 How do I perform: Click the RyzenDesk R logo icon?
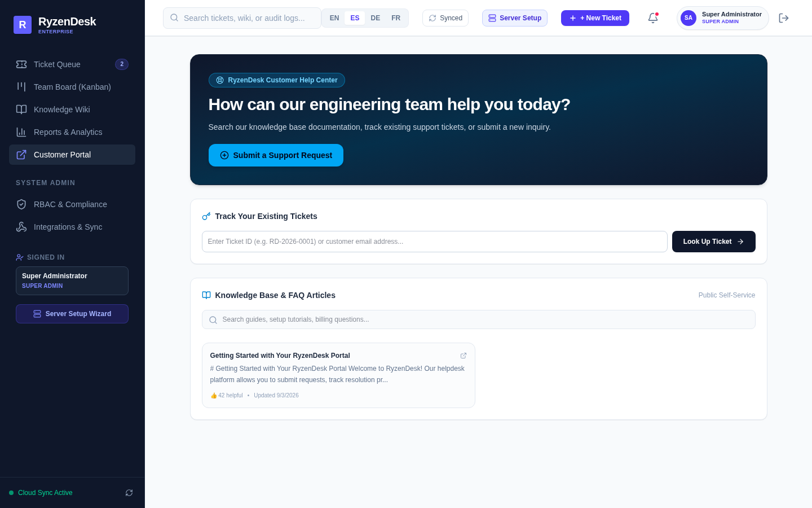click(23, 25)
